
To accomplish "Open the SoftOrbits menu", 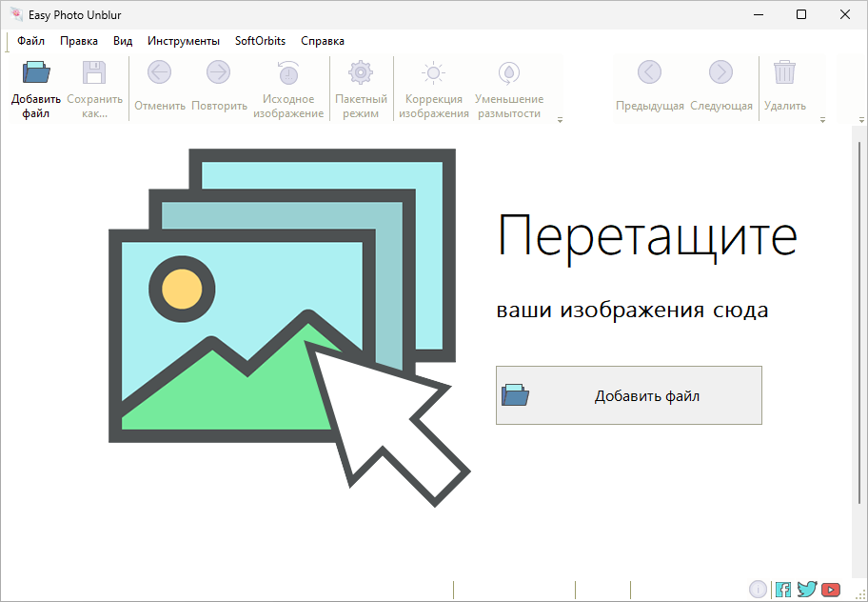I will pyautogui.click(x=260, y=41).
